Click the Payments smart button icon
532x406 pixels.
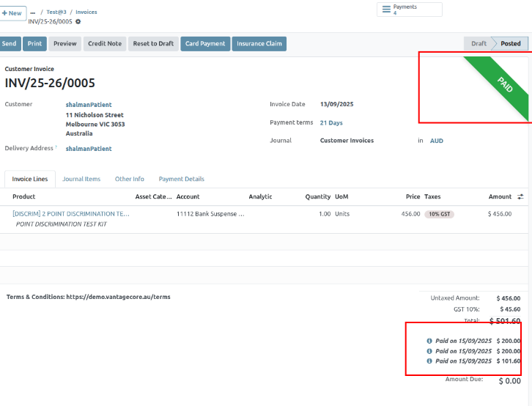tap(386, 10)
